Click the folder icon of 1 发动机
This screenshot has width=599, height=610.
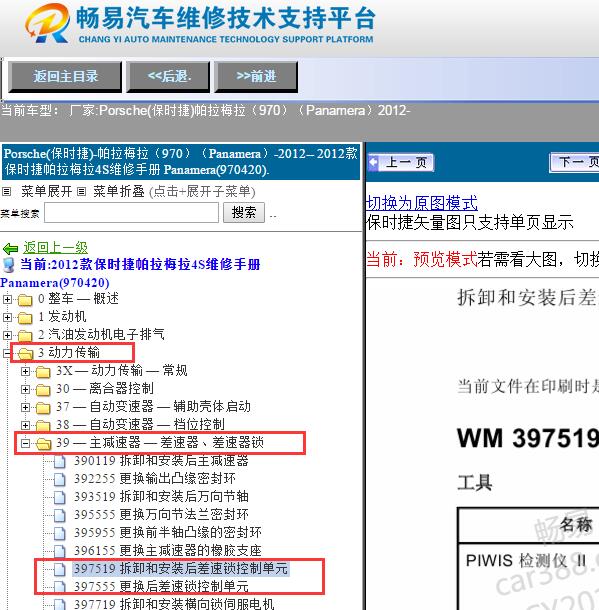25,318
